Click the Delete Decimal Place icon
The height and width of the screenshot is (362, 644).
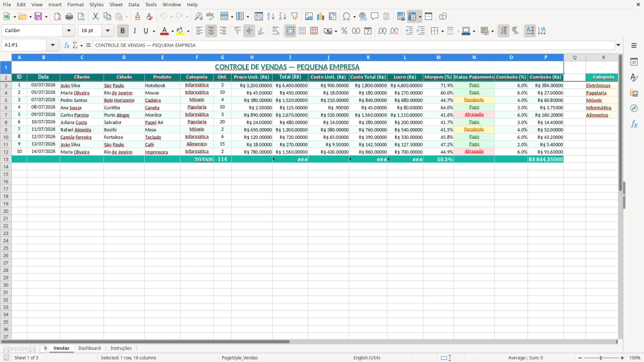pyautogui.click(x=394, y=31)
